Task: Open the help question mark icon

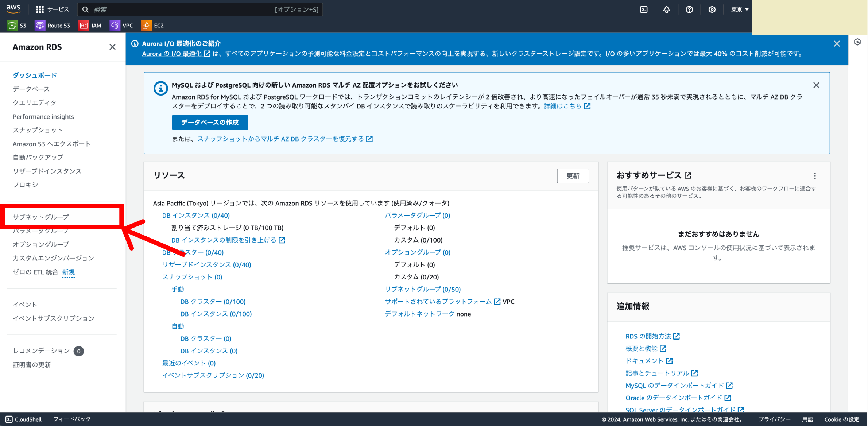Action: pyautogui.click(x=689, y=9)
